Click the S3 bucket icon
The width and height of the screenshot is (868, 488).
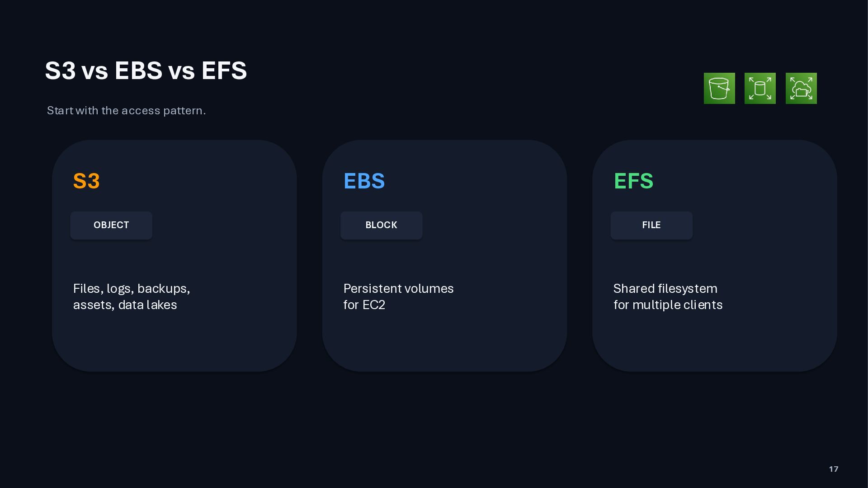tap(719, 88)
